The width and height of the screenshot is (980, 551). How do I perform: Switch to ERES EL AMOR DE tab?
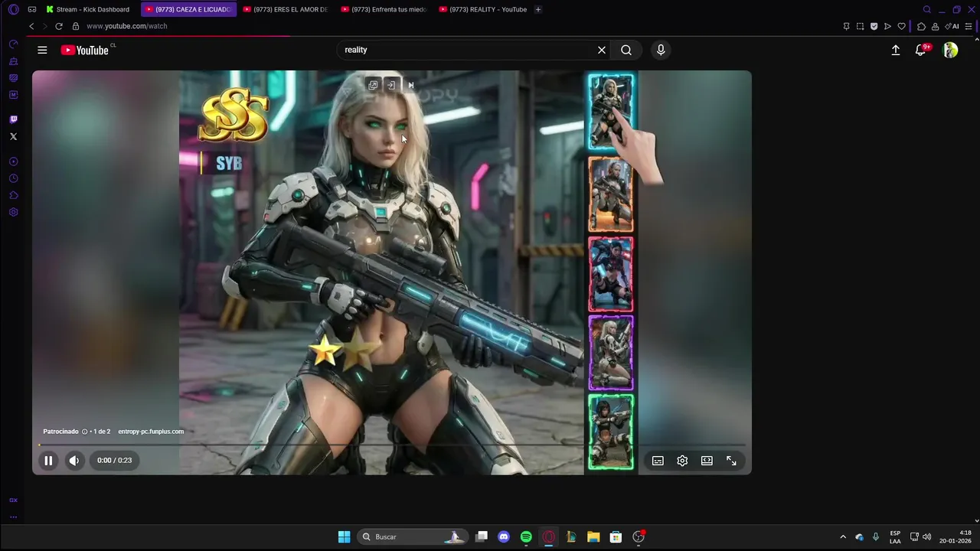(x=286, y=9)
